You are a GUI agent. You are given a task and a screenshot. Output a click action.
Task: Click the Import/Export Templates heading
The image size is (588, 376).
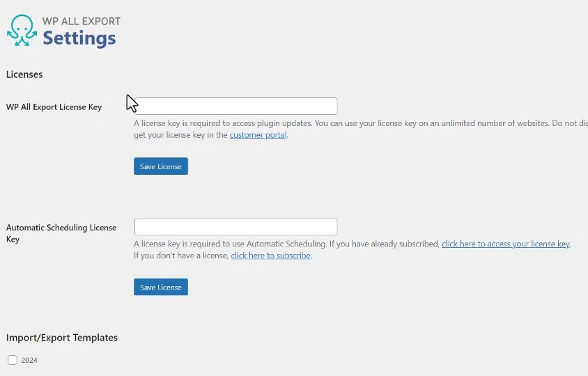[x=62, y=338]
